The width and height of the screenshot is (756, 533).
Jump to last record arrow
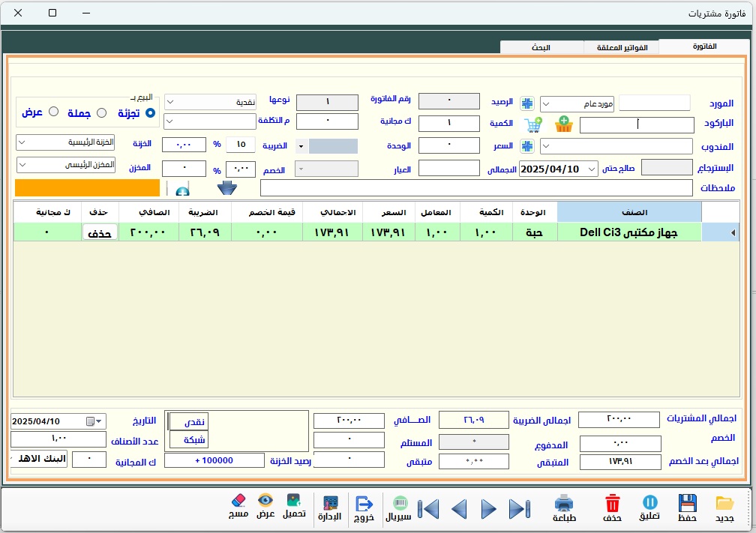pos(520,509)
